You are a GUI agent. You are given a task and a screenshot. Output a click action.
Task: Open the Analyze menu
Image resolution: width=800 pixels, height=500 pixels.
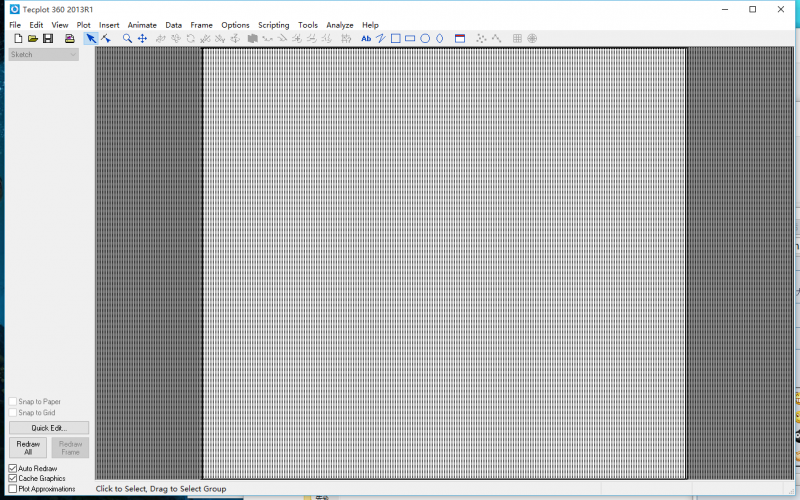click(340, 25)
